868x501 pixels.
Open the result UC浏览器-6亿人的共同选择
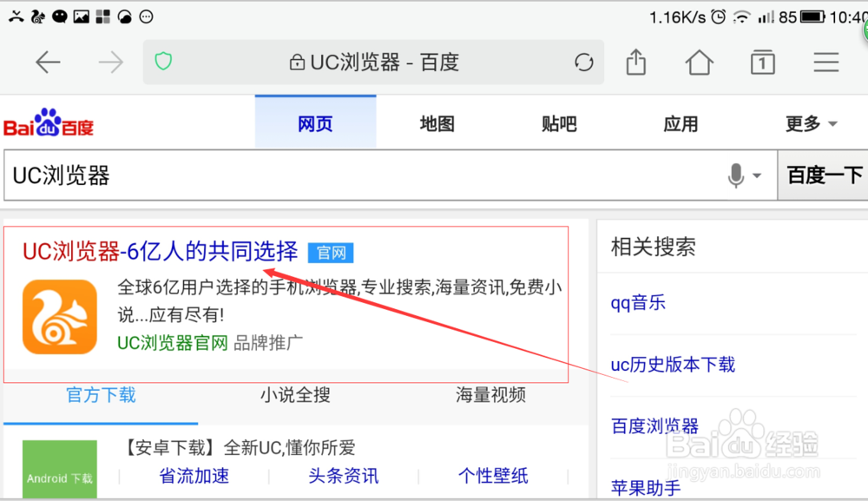click(160, 251)
